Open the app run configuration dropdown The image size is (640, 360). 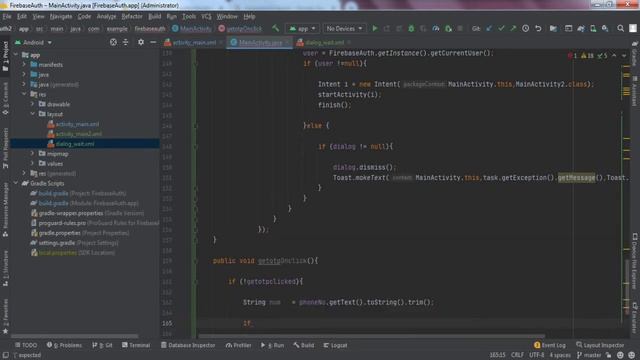[302, 29]
